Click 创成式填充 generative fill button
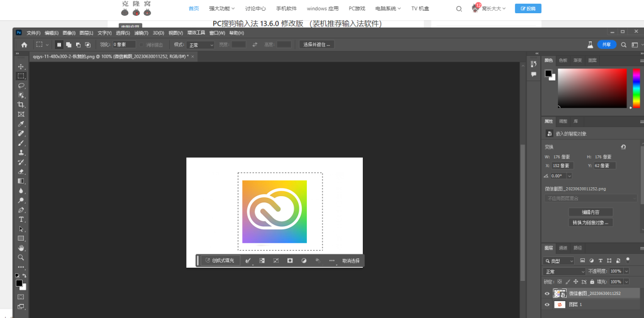644x318 pixels. click(221, 261)
